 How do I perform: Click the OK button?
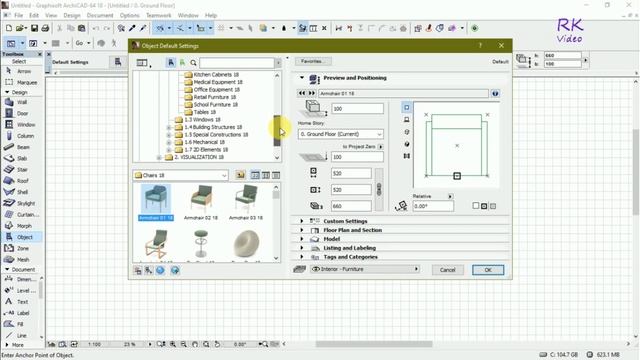[488, 270]
